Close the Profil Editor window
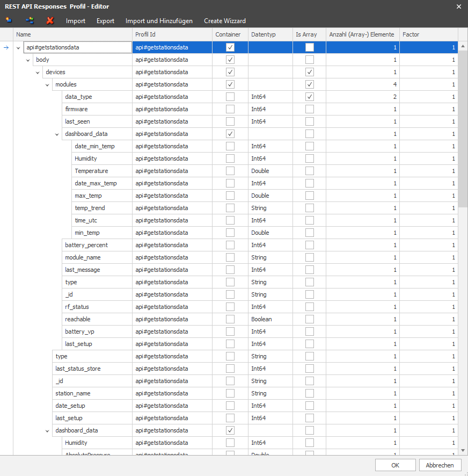 coord(459,6)
